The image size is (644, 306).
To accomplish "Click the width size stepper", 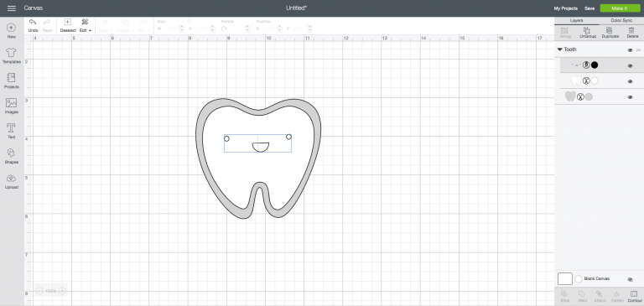I will pos(181,29).
